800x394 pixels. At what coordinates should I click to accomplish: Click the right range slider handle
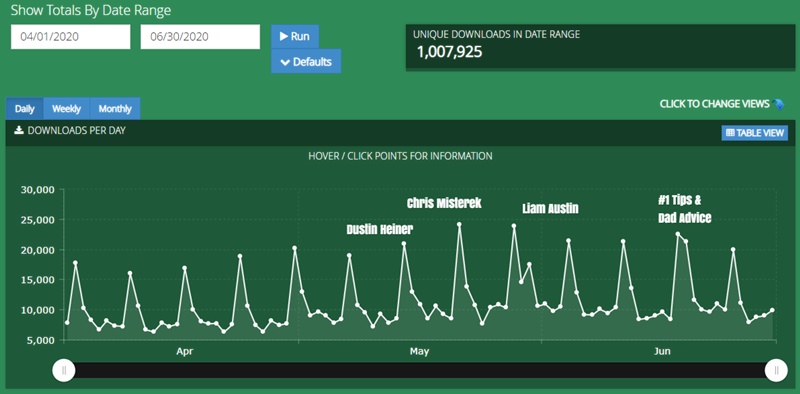(x=776, y=371)
